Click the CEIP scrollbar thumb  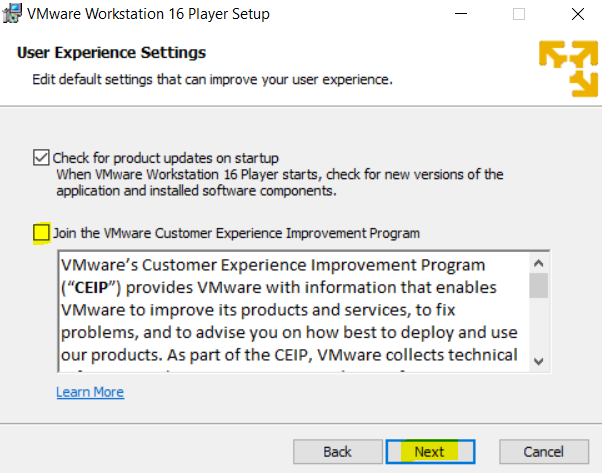[x=539, y=286]
